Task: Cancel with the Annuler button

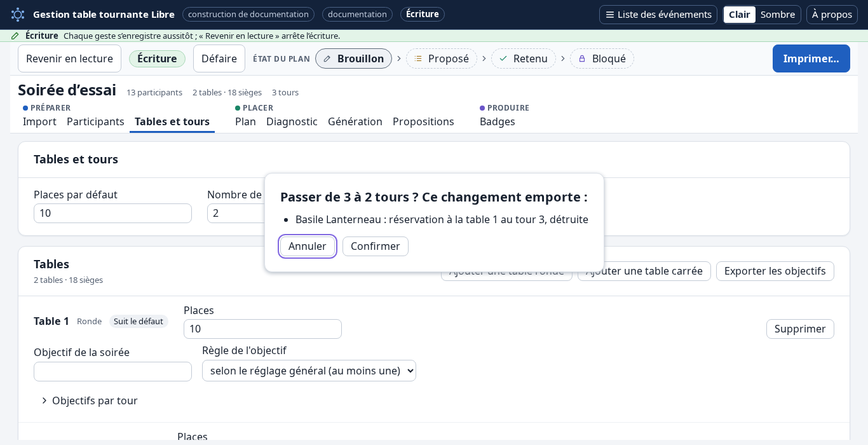Action: 308,246
